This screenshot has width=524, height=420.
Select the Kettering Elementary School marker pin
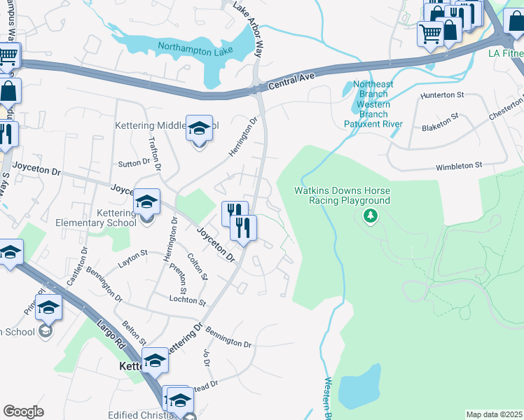pos(146,204)
